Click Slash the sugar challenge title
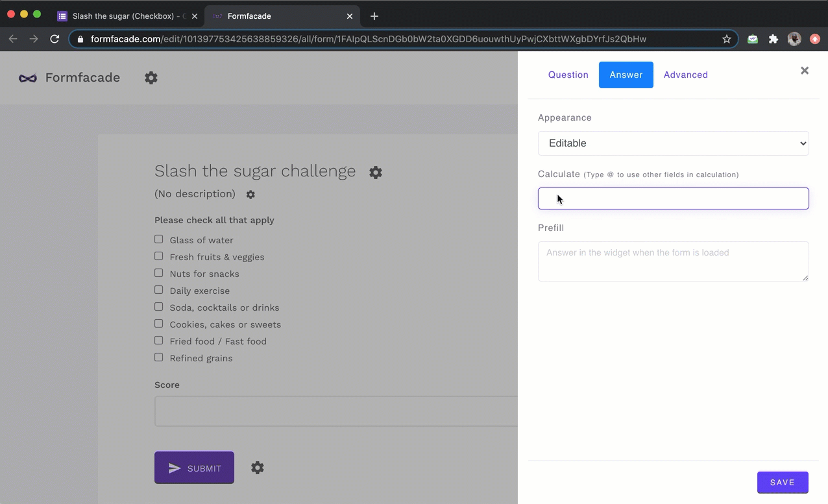This screenshot has height=504, width=828. [x=255, y=171]
